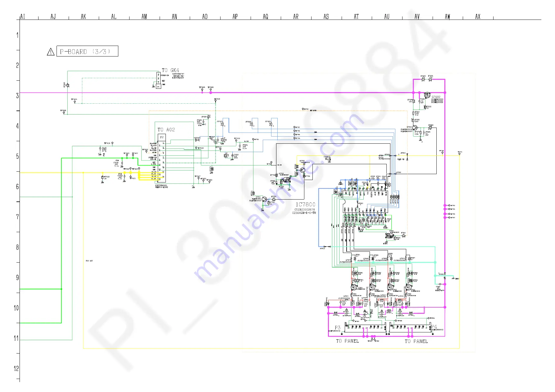
Task: Click the "TO GK4" connector label
Action: click(171, 70)
